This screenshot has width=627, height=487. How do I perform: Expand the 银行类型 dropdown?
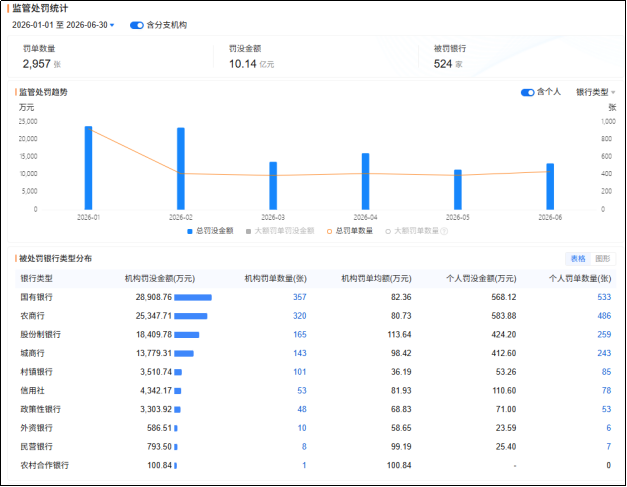(595, 92)
